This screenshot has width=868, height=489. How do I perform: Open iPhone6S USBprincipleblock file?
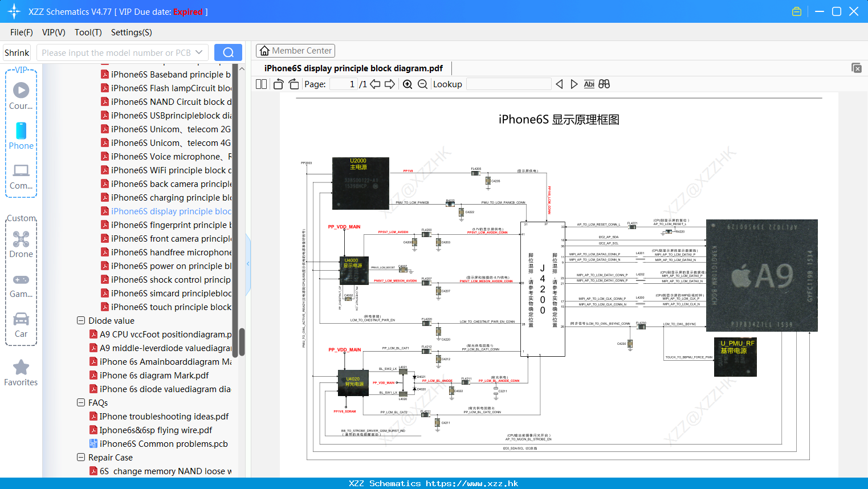point(166,115)
